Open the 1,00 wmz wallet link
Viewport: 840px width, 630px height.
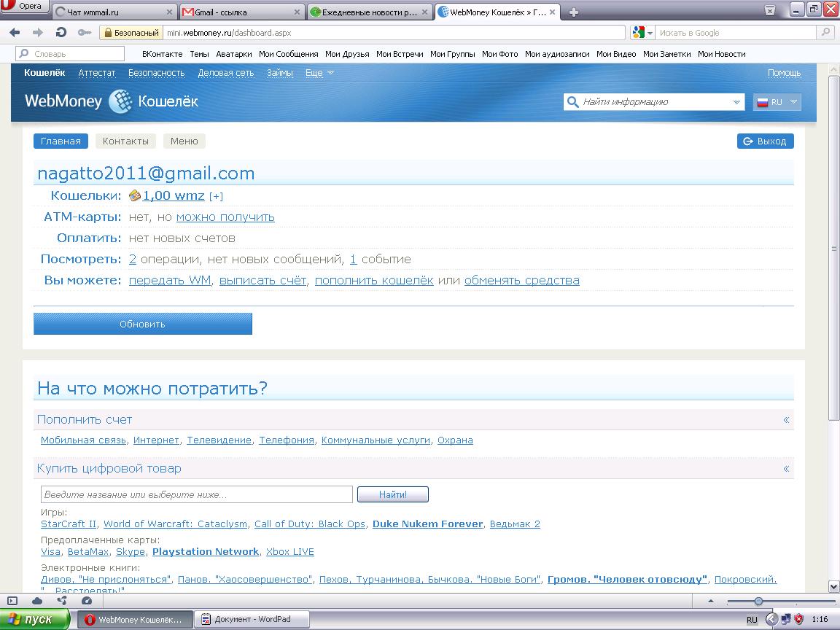(174, 195)
